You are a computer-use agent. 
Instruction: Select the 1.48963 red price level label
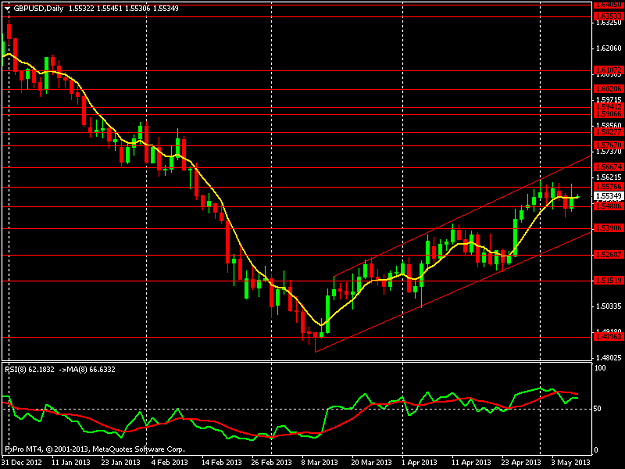[x=608, y=337]
